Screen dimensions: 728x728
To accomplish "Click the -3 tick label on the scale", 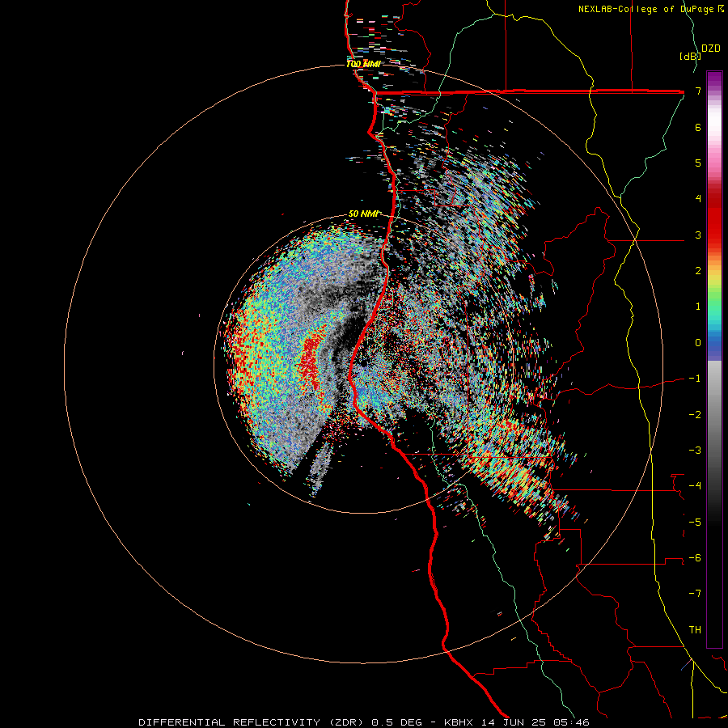I will pyautogui.click(x=695, y=450).
